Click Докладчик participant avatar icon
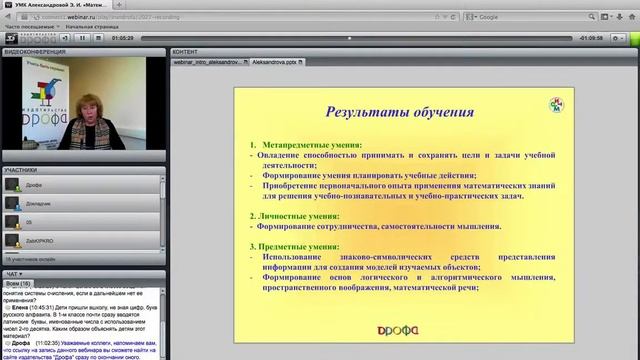The image size is (640, 360). [13, 203]
